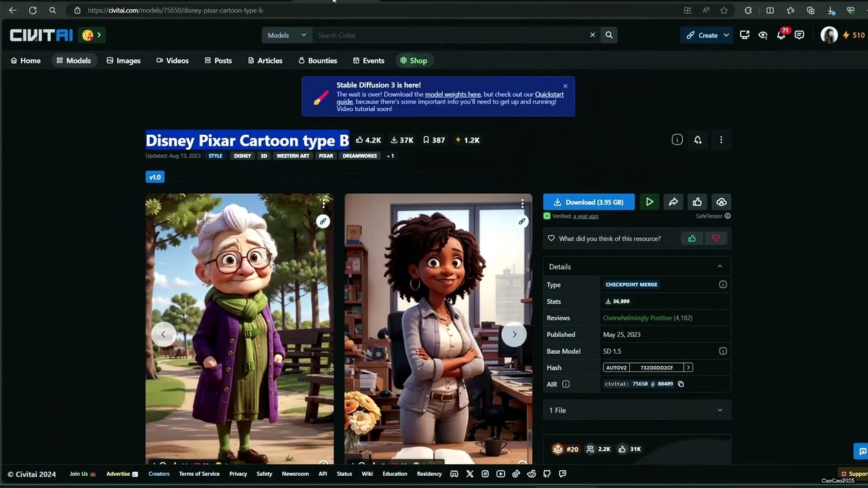Toggle model notification bell with plus
The width and height of the screenshot is (868, 488).
[x=698, y=140]
